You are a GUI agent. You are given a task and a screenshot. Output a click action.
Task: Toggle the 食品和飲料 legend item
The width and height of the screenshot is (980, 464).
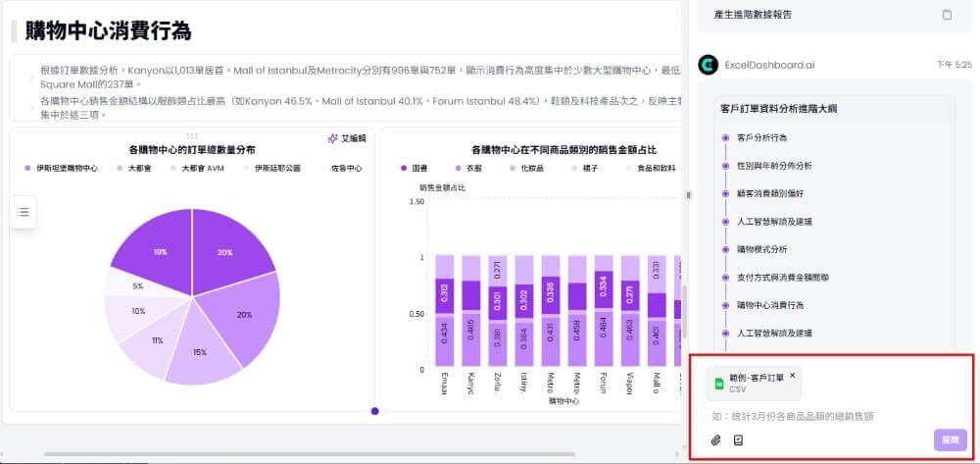click(x=650, y=168)
